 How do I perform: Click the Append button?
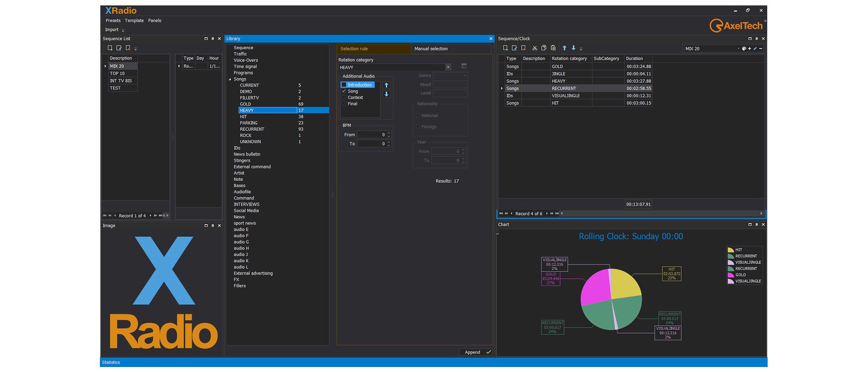(x=477, y=352)
